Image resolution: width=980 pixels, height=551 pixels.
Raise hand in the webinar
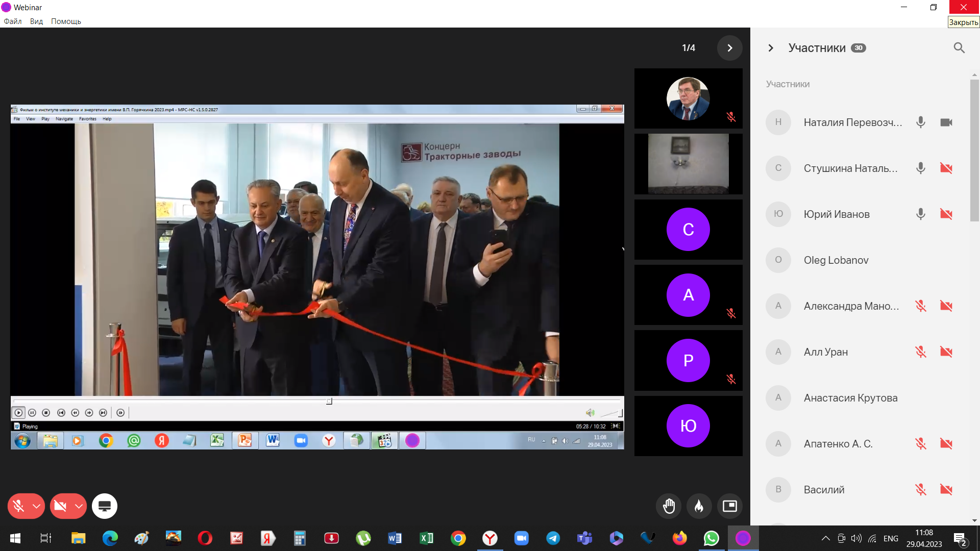point(669,506)
